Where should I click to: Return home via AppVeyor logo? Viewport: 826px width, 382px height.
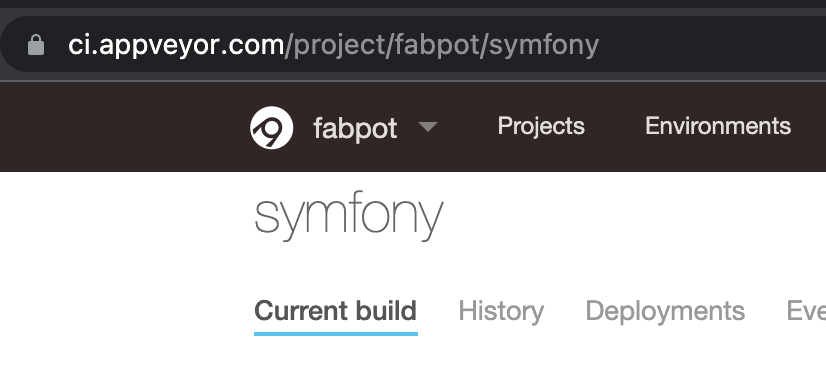click(271, 128)
